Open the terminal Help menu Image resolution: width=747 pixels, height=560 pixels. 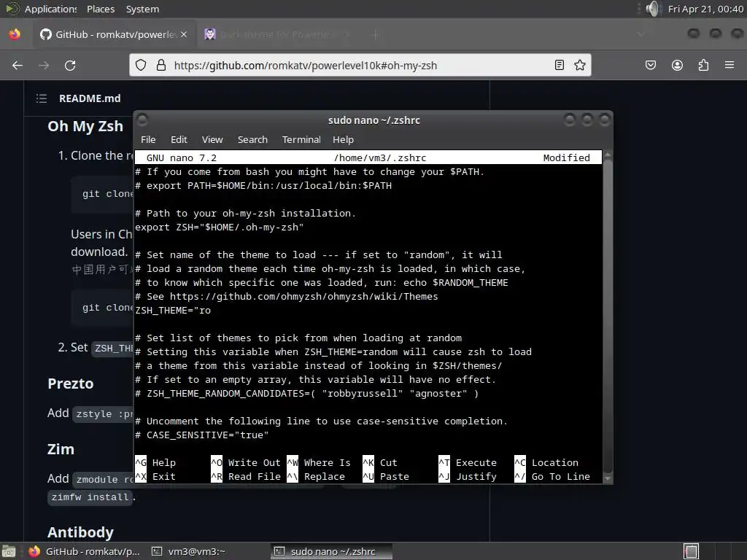coord(343,139)
